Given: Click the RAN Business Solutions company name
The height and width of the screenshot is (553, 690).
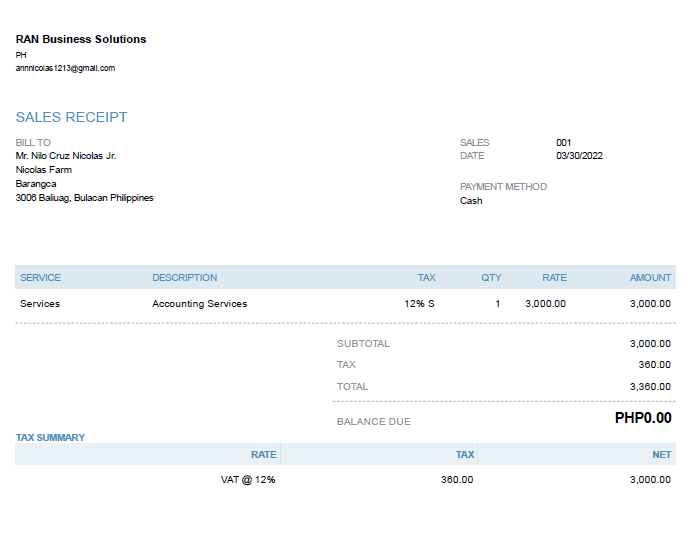Looking at the screenshot, I should tap(81, 39).
